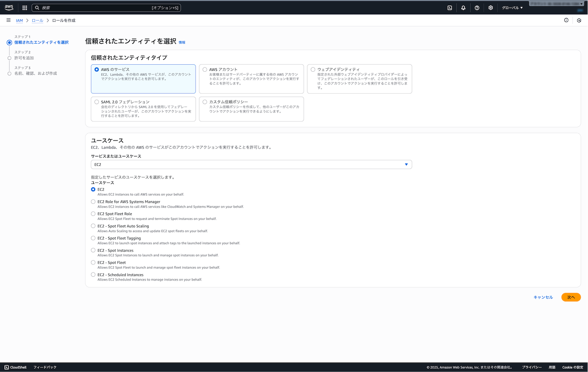This screenshot has height=372, width=588.
Task: Toggle the hamburger side navigation icon
Action: pos(8,20)
